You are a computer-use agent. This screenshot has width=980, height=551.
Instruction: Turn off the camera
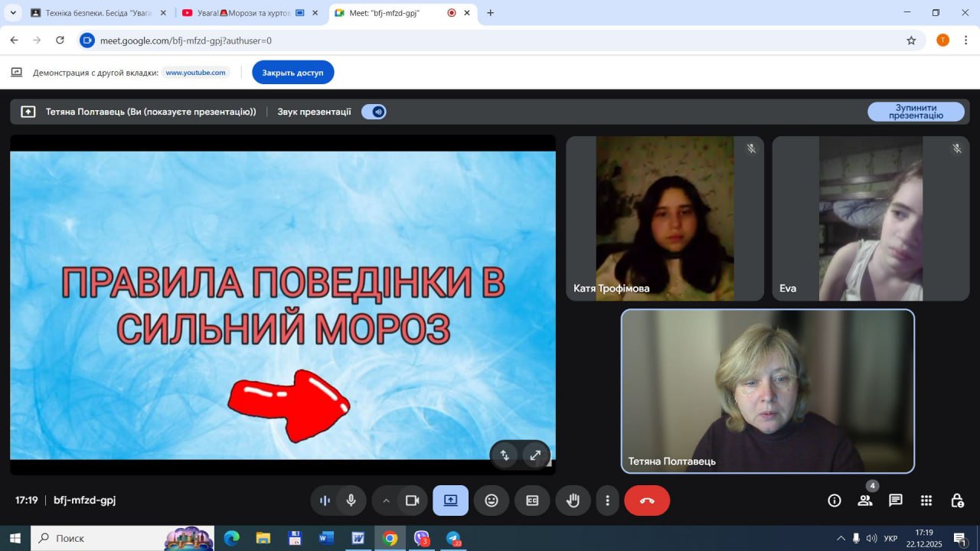point(412,500)
